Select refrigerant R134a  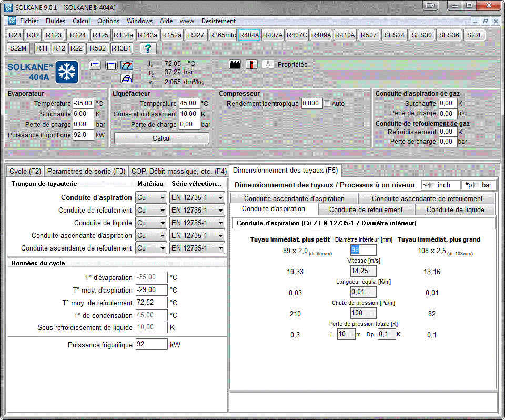pos(123,35)
